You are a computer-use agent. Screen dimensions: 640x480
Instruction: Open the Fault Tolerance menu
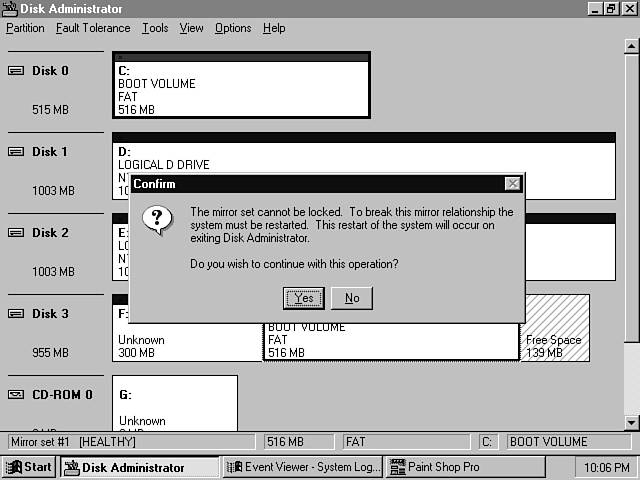pyautogui.click(x=93, y=28)
